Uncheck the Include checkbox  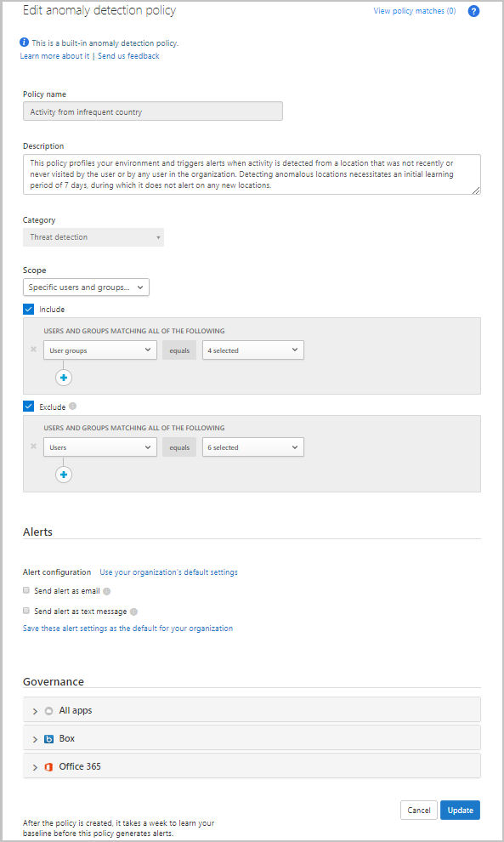click(28, 310)
